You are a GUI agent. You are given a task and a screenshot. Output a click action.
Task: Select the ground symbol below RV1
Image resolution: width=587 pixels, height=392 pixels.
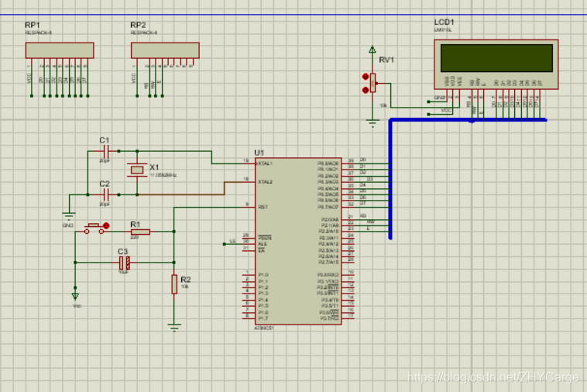(372, 123)
